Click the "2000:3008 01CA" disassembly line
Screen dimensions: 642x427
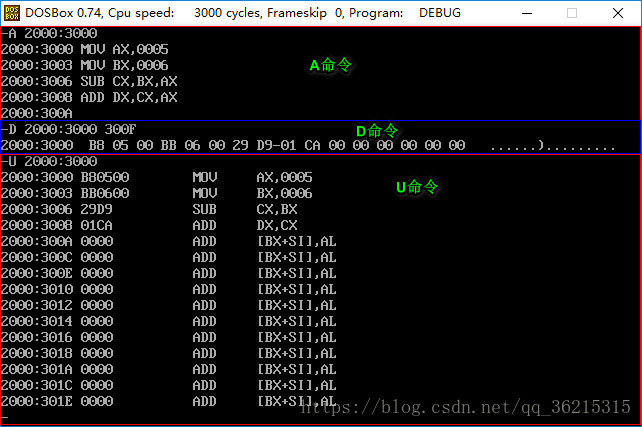(60, 225)
